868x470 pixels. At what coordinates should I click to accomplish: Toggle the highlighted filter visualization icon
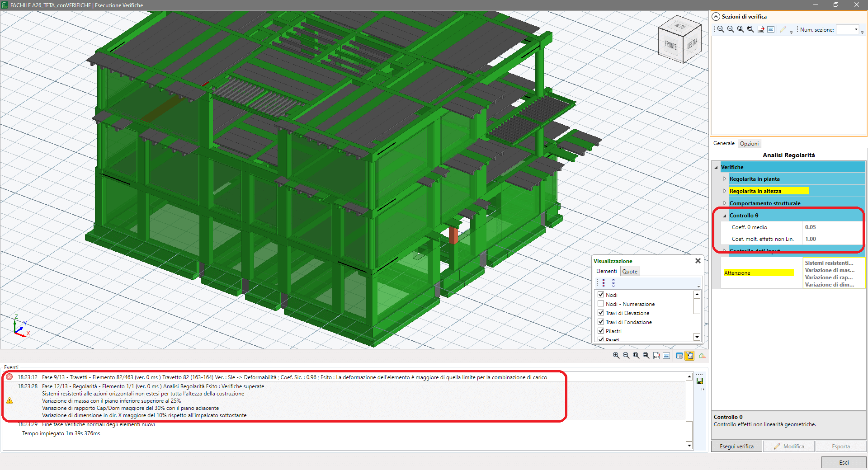[689, 356]
